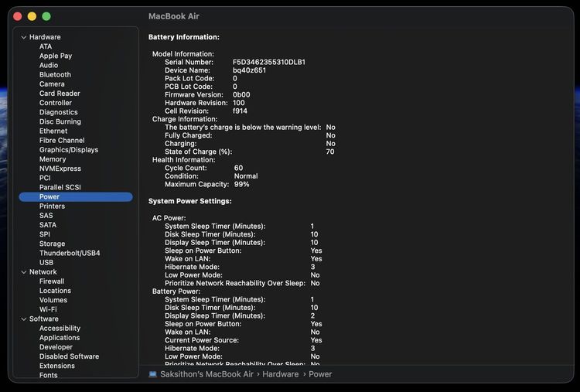Select the highlighted Power item
Viewport: 580px width, 392px height.
[x=49, y=197]
